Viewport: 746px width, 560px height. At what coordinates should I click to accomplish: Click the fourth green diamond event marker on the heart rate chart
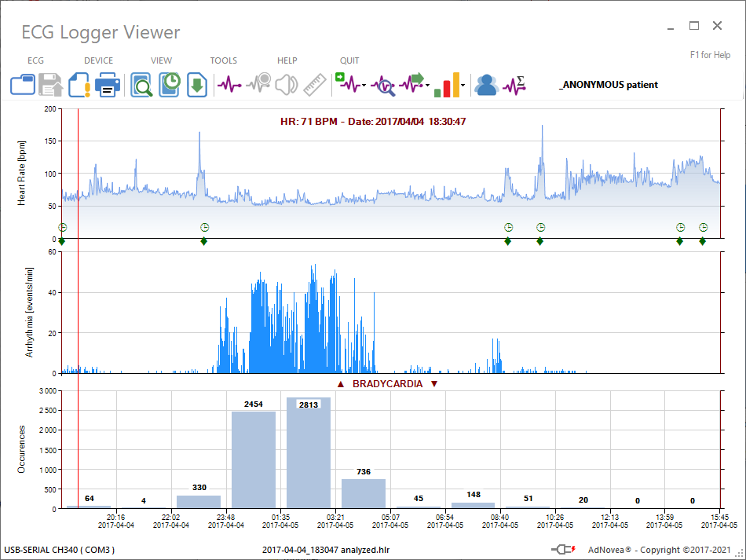pos(539,242)
